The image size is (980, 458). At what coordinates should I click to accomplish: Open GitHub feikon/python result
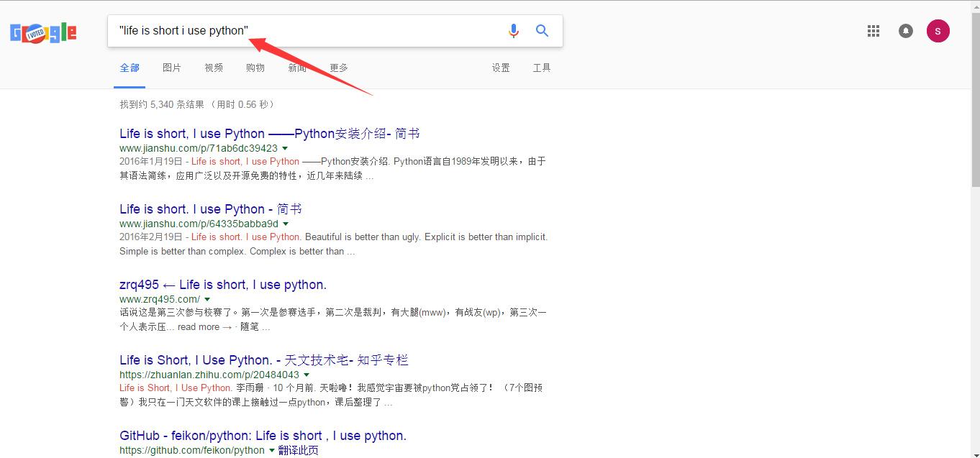(x=263, y=436)
